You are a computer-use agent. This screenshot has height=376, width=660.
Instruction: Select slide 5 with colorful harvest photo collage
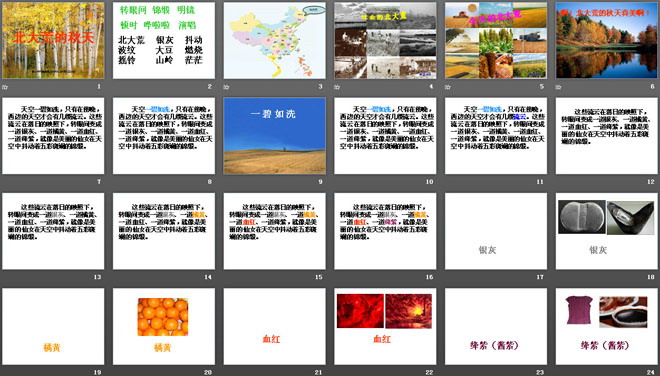(x=496, y=40)
